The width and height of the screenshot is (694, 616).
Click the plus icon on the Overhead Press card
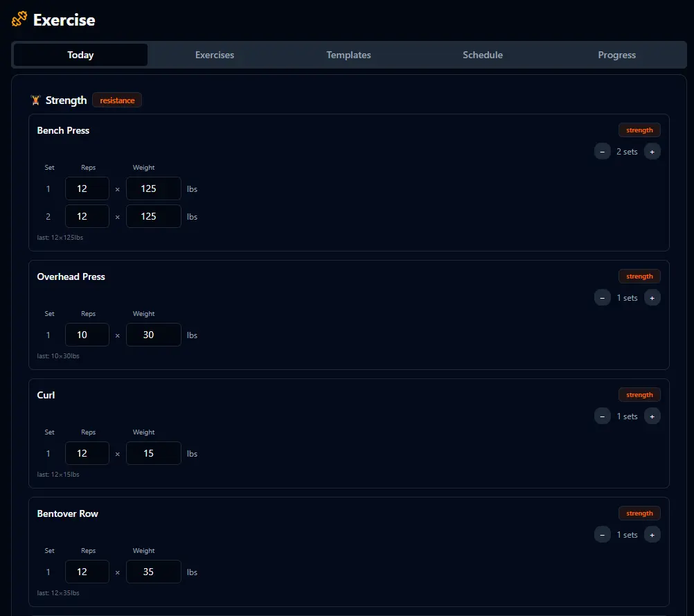[652, 297]
